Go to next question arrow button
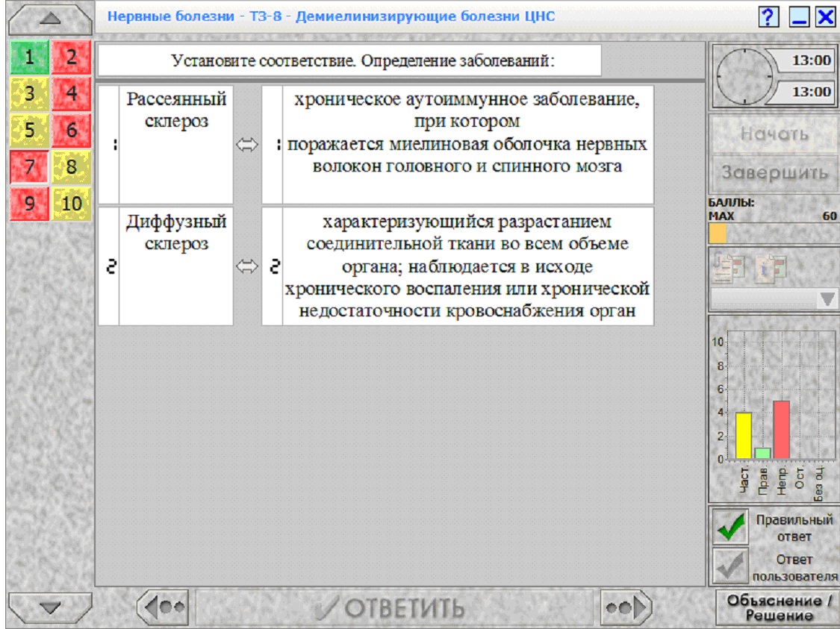The image size is (840, 629). [x=626, y=607]
